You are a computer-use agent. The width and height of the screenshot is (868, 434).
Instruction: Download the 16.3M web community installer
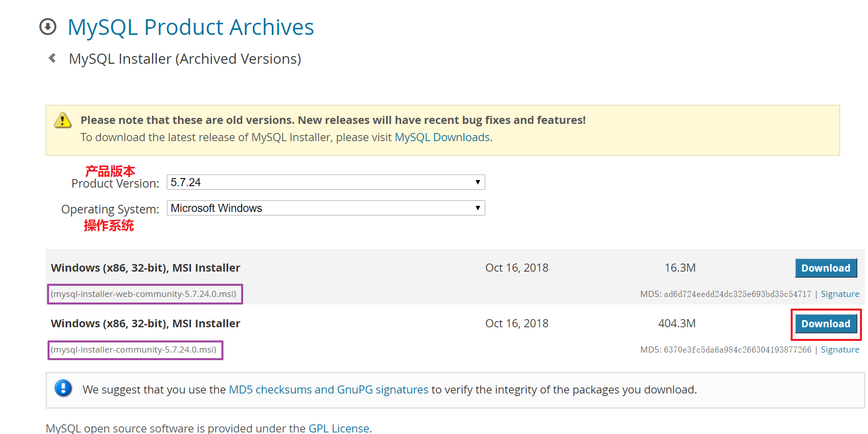coord(826,268)
